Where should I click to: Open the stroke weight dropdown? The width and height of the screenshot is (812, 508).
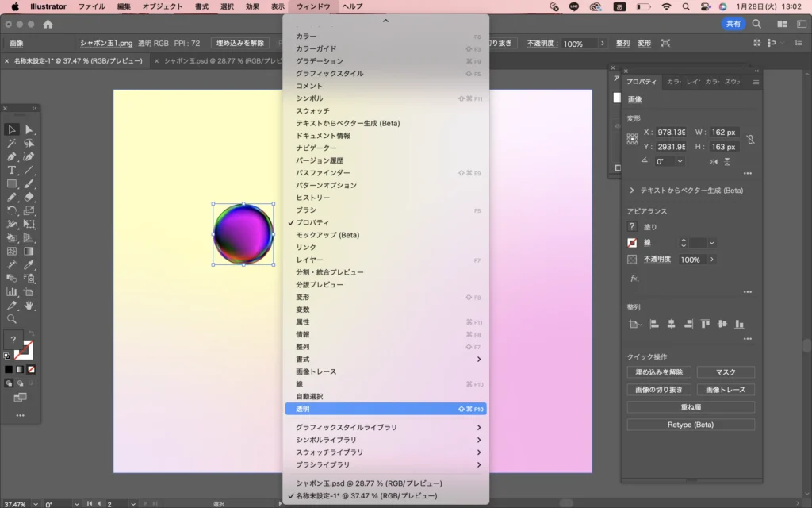(x=711, y=243)
